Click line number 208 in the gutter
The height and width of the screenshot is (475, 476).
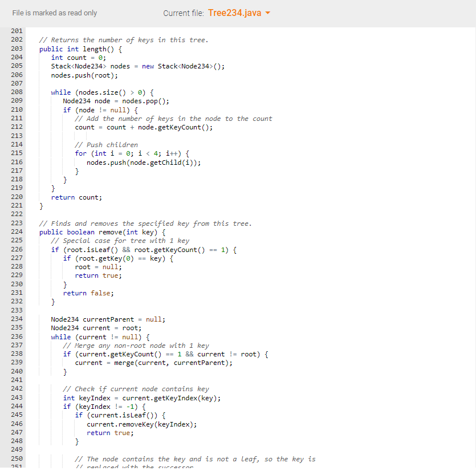[17, 92]
